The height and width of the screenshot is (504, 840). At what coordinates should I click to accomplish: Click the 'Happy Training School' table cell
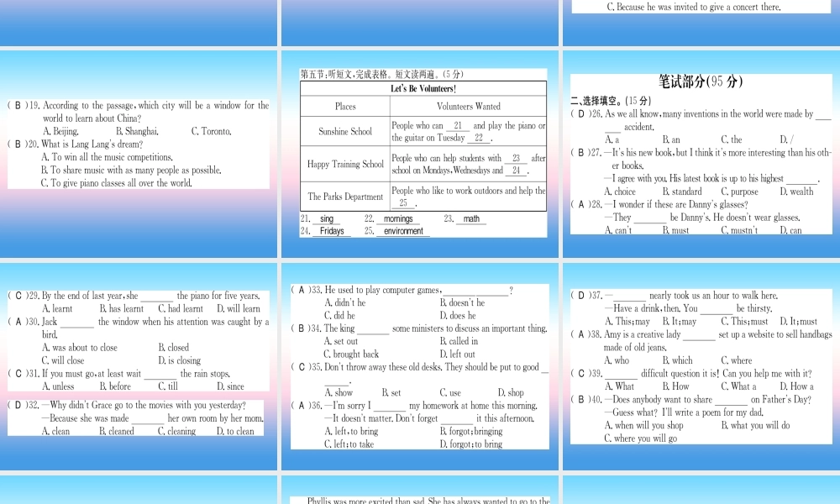345,164
